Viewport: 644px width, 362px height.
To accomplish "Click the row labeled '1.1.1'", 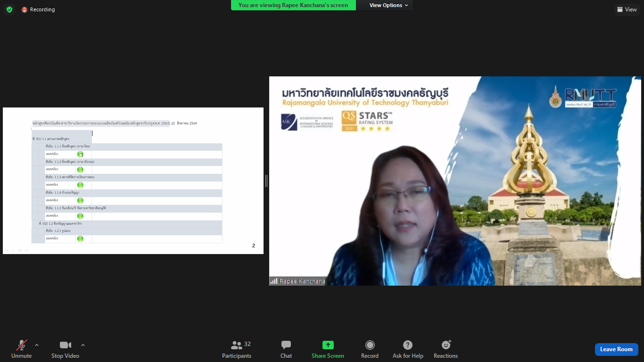I will 133,147.
